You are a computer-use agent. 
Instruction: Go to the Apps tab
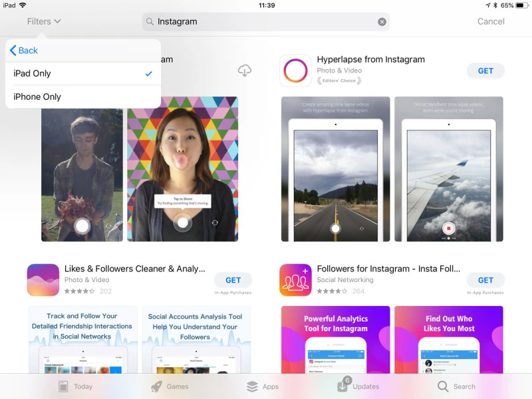pyautogui.click(x=263, y=386)
